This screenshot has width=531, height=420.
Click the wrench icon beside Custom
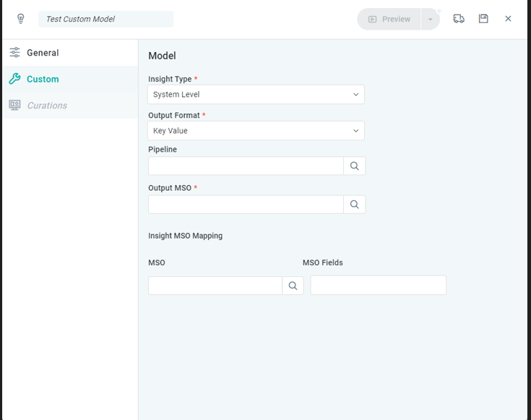[x=14, y=80]
